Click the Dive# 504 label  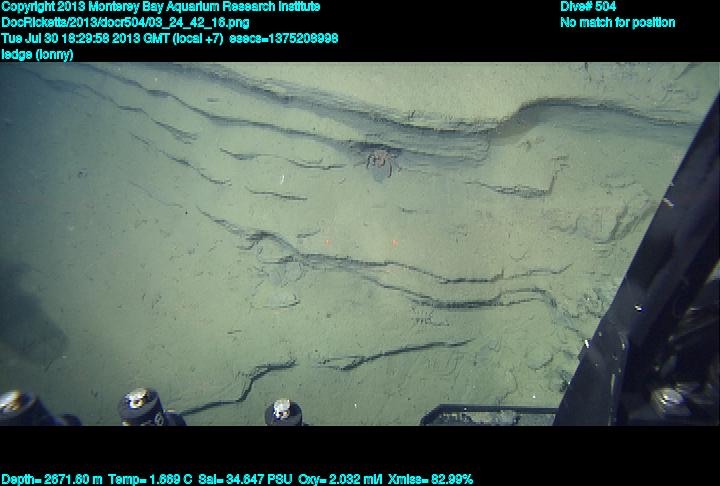(x=588, y=7)
